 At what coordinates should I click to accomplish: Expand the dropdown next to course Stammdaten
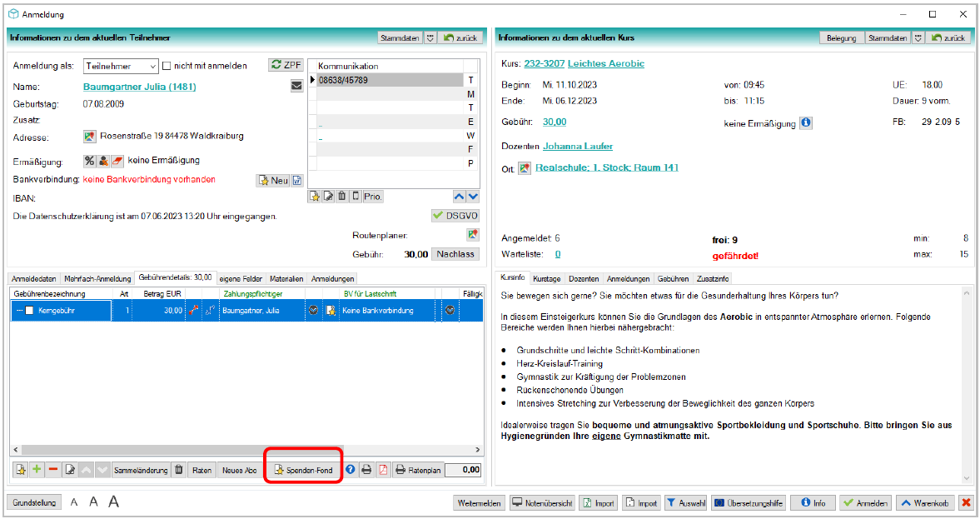coord(918,38)
